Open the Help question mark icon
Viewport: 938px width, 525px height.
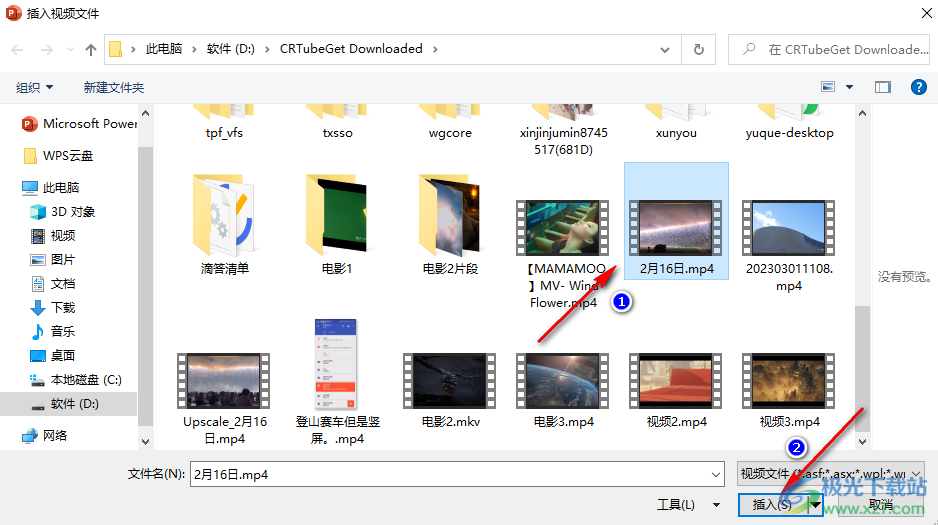click(918, 88)
